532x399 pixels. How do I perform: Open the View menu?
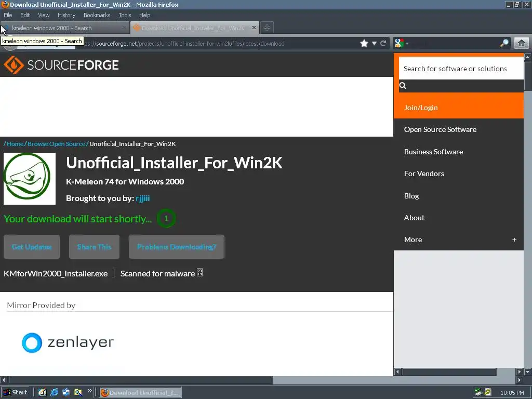pos(44,15)
